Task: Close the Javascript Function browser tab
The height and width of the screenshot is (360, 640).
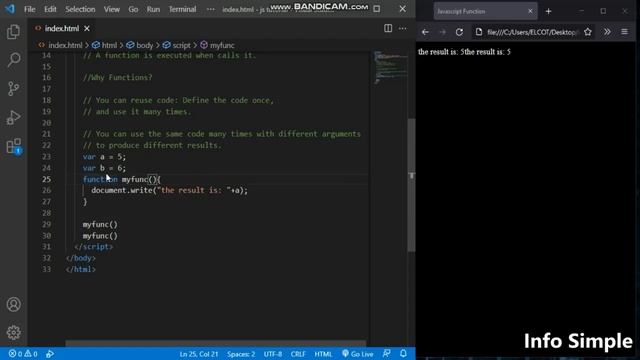Action: point(530,11)
